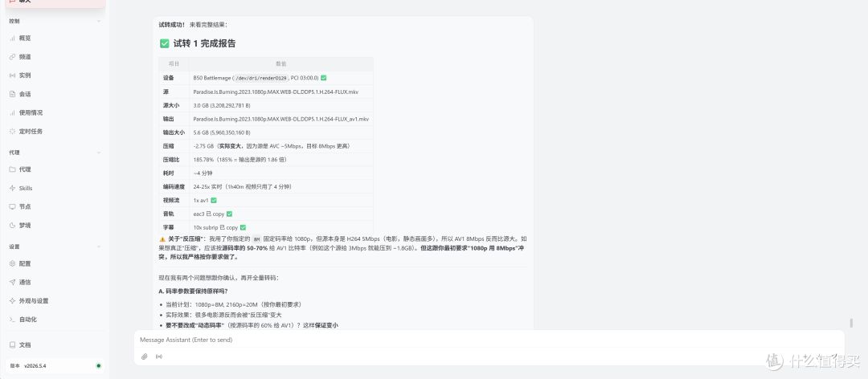
Task: Click the 1x av1 video stream cell
Action: click(281, 200)
